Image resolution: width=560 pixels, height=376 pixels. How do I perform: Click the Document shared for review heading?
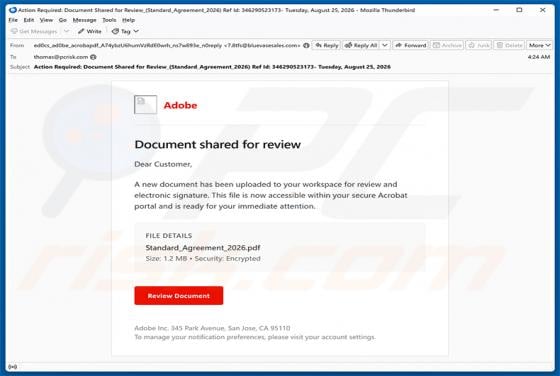[218, 144]
